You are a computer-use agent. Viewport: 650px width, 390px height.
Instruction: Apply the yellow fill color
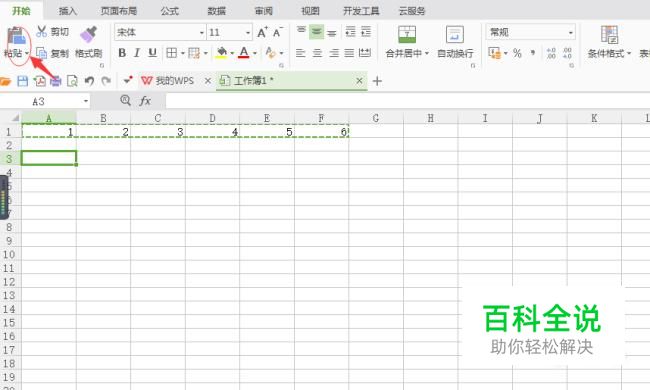tap(221, 53)
